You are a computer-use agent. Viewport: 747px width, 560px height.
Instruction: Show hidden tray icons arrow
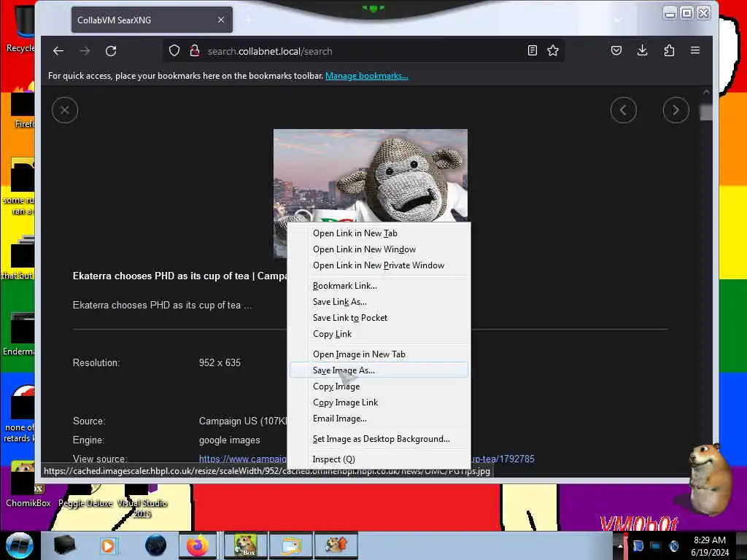620,546
